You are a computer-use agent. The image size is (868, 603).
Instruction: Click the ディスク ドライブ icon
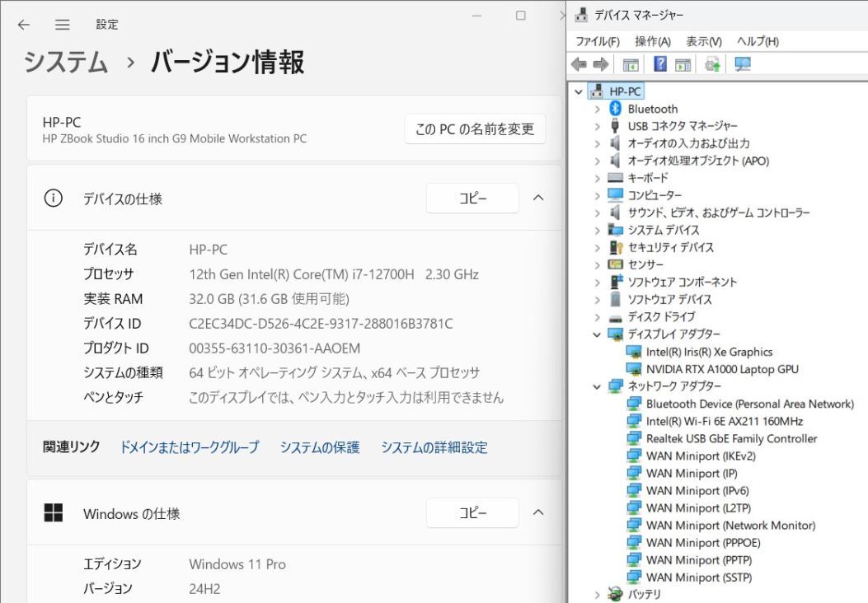pos(615,317)
